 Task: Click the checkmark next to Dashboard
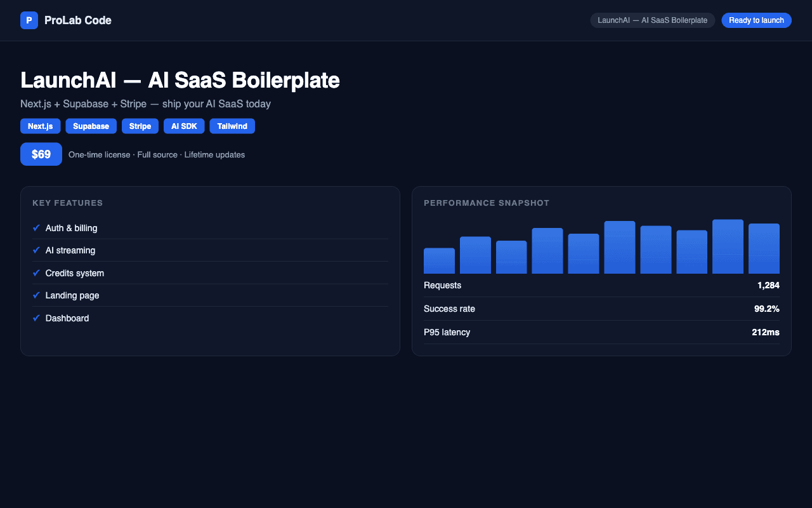36,318
